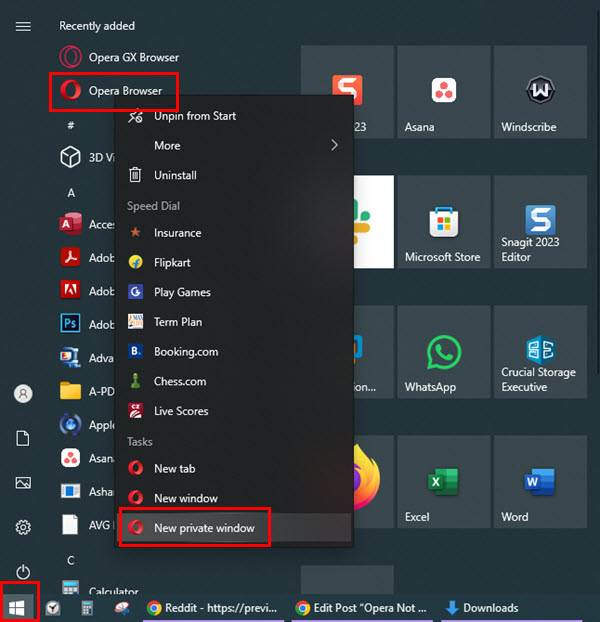Select New private window
The height and width of the screenshot is (622, 600).
[236, 528]
